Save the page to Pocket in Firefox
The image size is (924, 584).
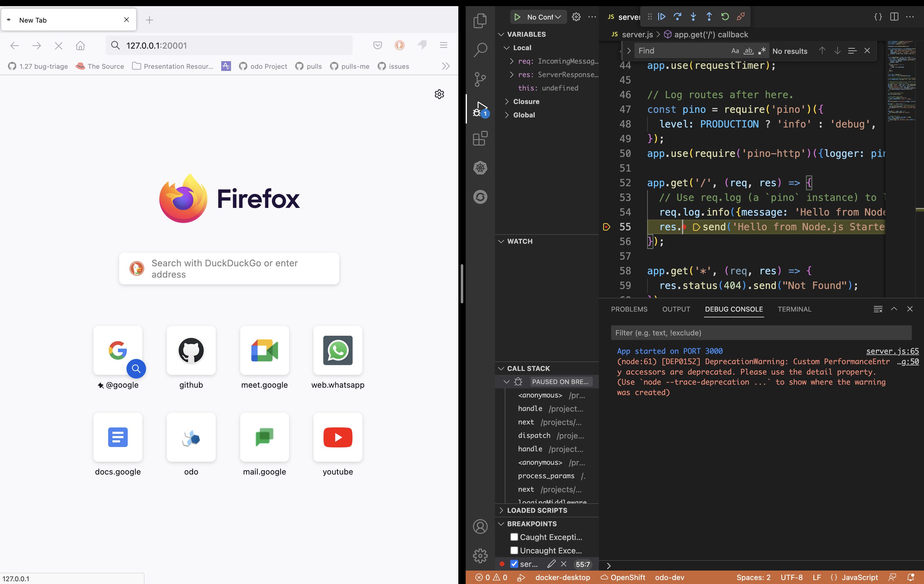(377, 45)
